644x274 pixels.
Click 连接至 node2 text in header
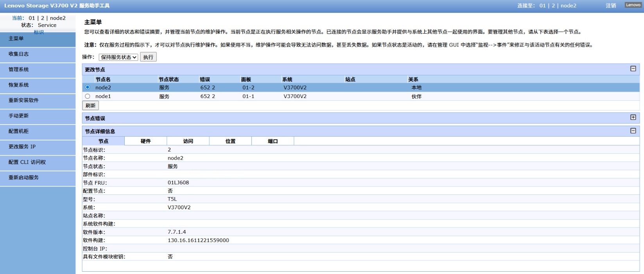(x=547, y=5)
